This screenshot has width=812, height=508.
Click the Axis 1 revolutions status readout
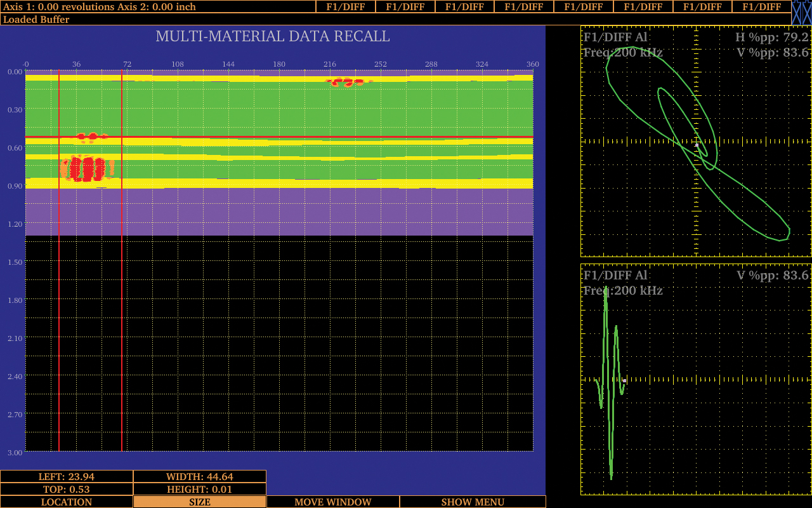(x=100, y=6)
